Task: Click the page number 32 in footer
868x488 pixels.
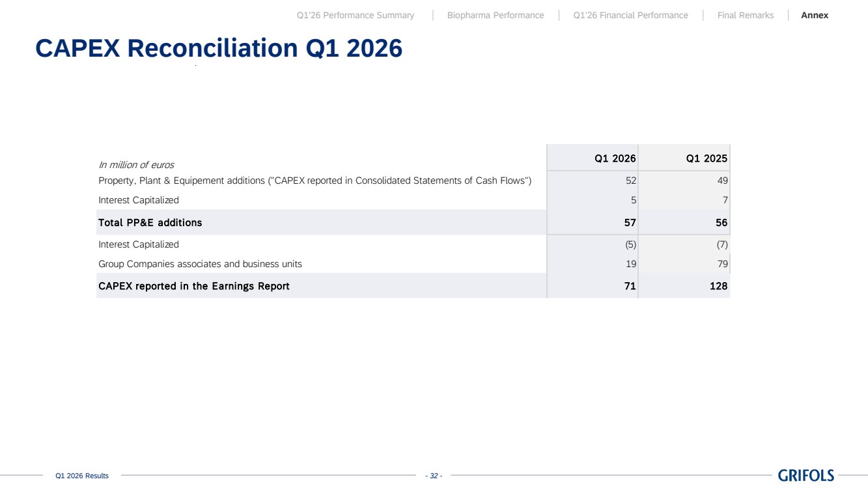Action: coord(434,476)
